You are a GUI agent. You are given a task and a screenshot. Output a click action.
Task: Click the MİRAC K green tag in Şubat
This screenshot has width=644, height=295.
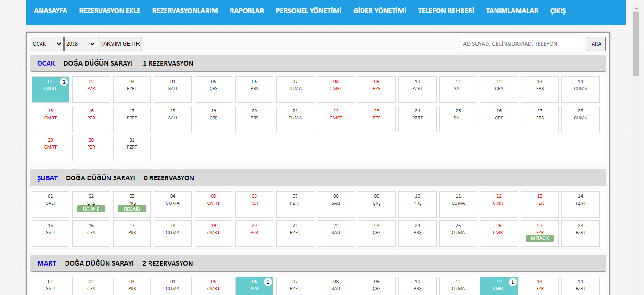point(540,238)
